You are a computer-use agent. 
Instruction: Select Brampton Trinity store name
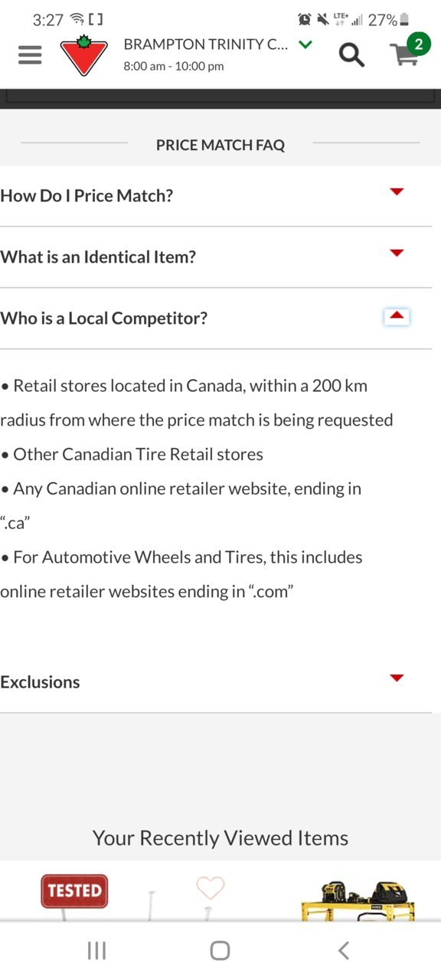point(206,44)
